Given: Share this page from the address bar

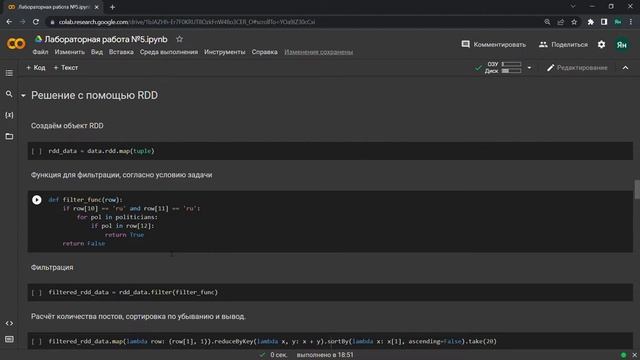Looking at the screenshot, I should point(561,22).
